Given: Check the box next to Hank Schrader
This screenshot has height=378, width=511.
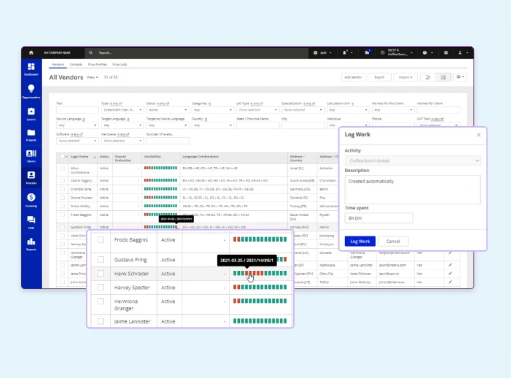Looking at the screenshot, I should tap(100, 274).
